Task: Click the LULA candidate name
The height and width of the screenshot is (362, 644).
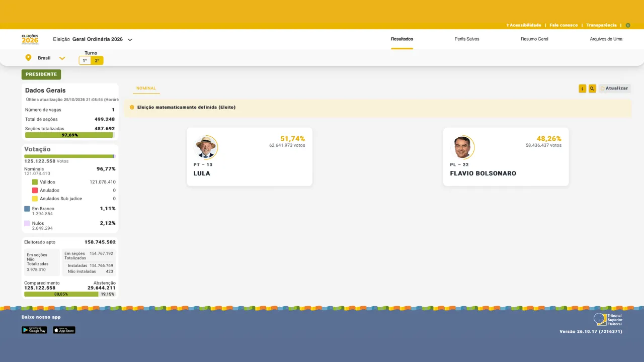Action: click(202, 173)
